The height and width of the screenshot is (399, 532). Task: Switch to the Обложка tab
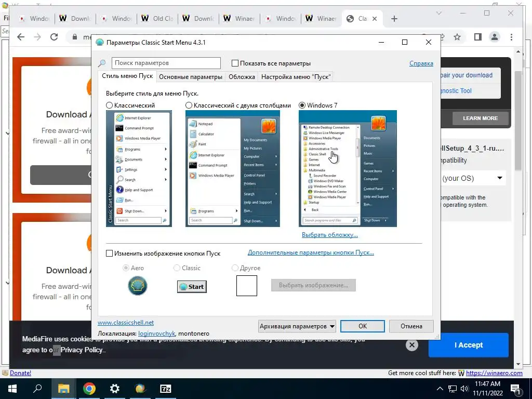click(x=242, y=77)
